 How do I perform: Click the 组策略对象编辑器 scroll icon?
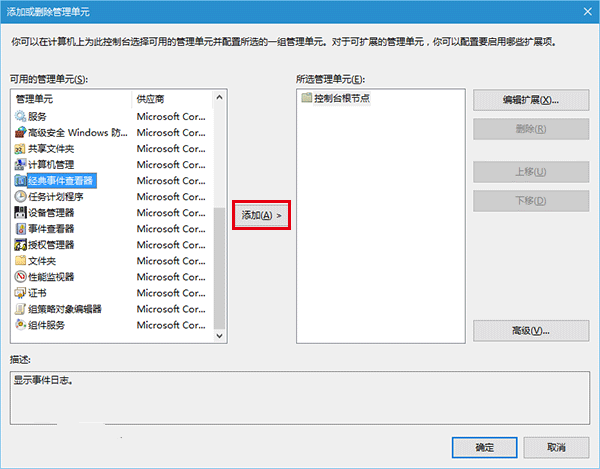[x=20, y=309]
